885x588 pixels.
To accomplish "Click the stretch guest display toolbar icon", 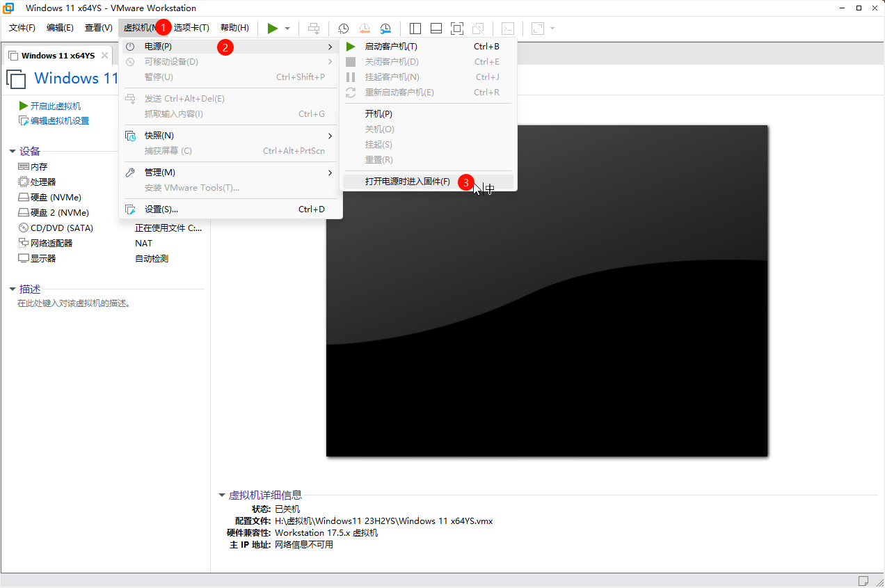I will [538, 28].
